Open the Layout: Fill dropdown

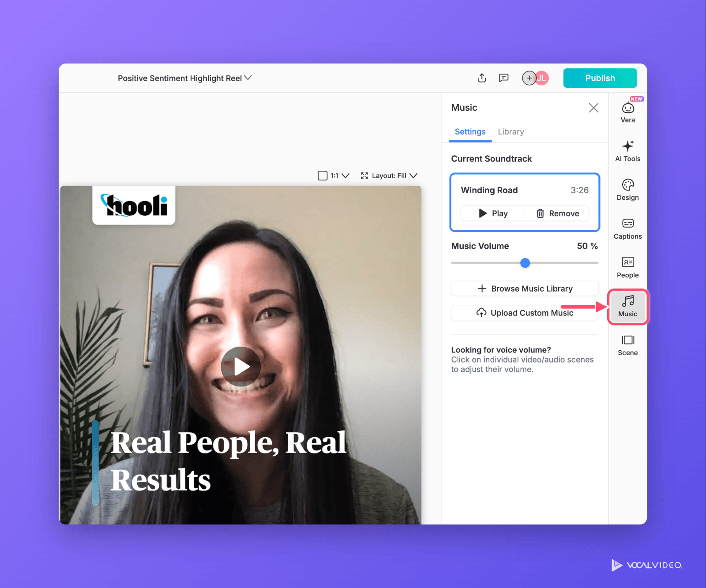tap(389, 176)
